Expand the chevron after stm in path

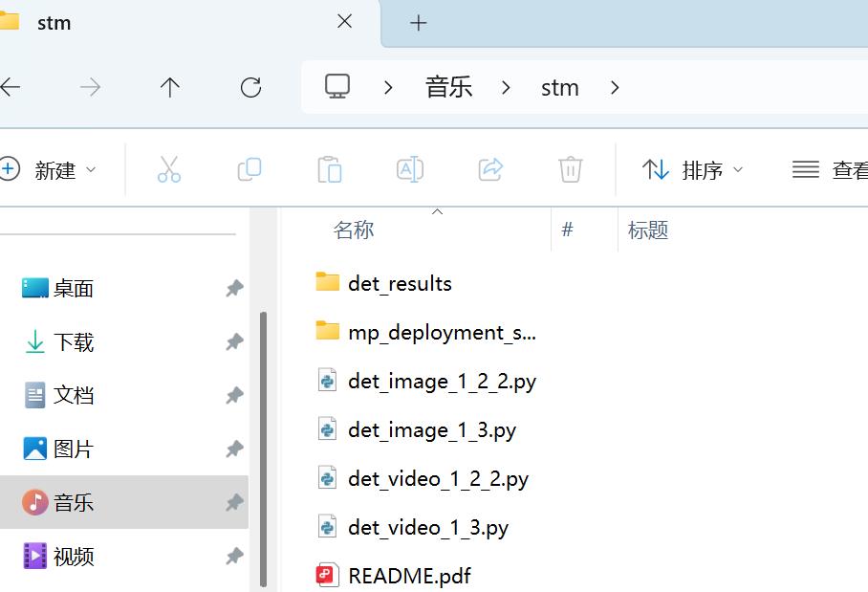(615, 88)
